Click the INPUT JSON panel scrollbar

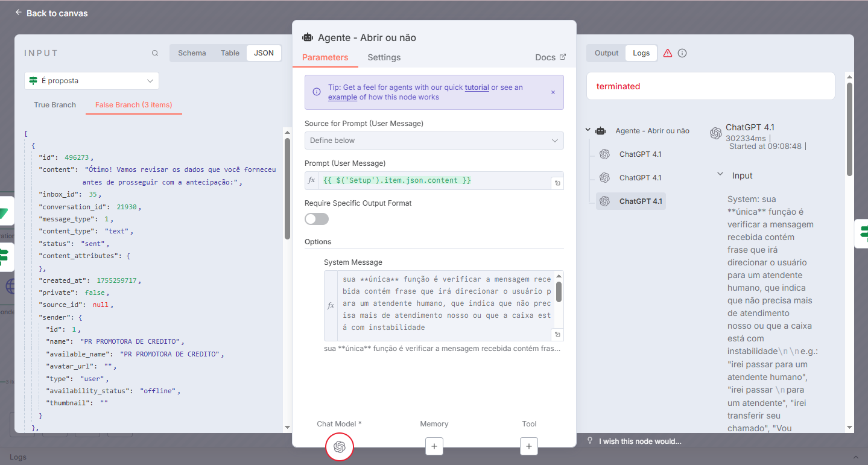pyautogui.click(x=288, y=188)
